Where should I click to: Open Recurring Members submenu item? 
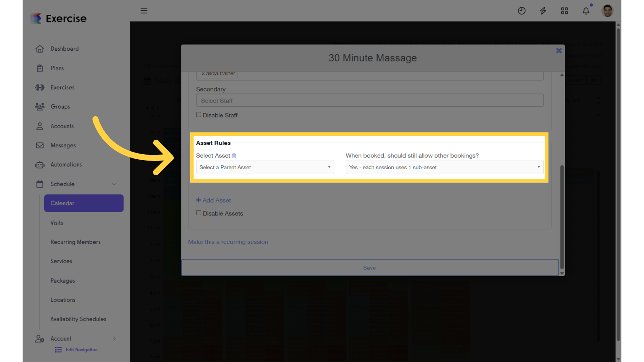coord(75,242)
